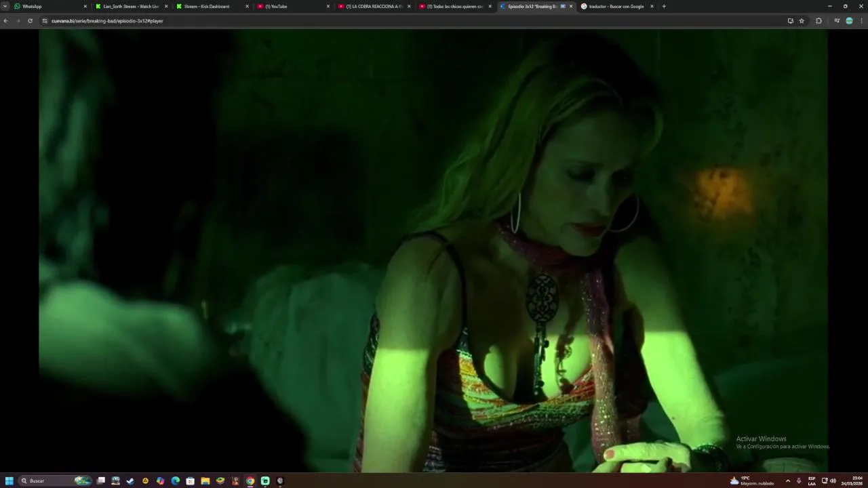Open the BlueStacks stacked-layers taskbar icon
This screenshot has height=488, width=868.
click(x=220, y=481)
